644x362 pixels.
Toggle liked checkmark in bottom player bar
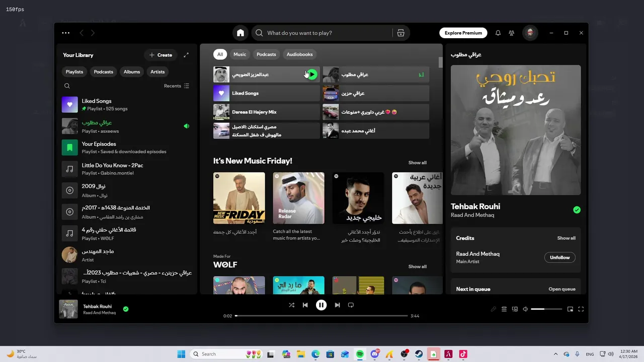tap(126, 309)
